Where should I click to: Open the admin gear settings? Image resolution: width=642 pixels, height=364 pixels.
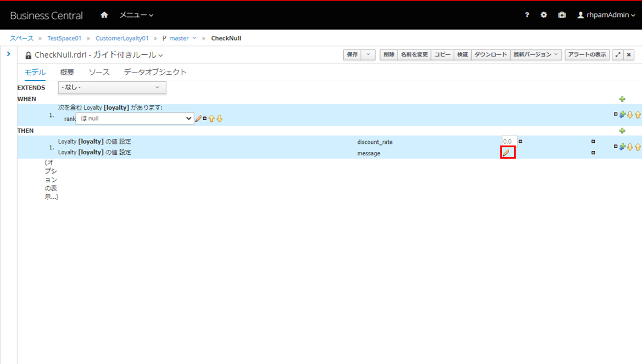point(543,15)
